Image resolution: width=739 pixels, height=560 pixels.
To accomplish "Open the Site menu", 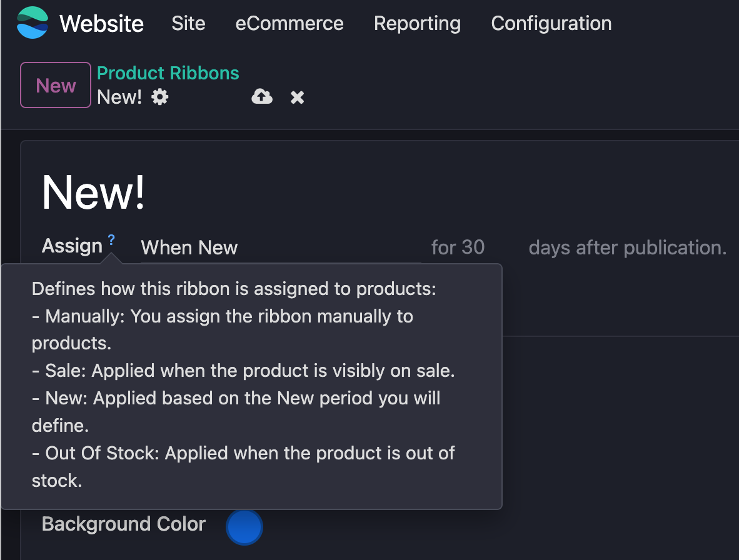I will tap(188, 24).
